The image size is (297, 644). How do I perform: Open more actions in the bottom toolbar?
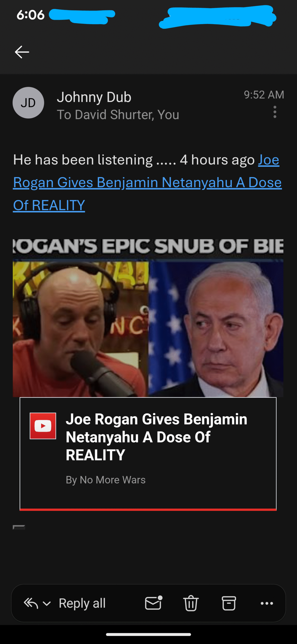click(267, 603)
